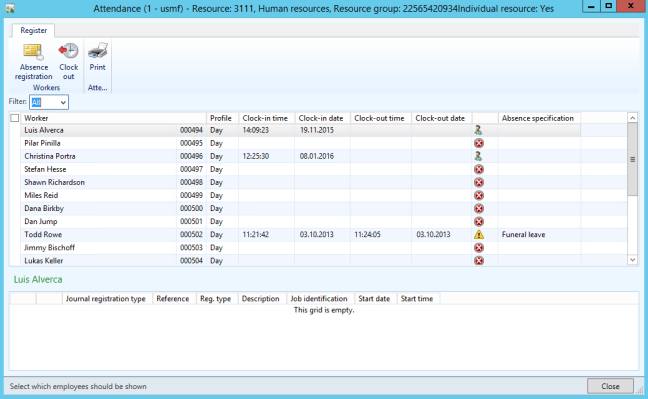The width and height of the screenshot is (648, 399).
Task: Click the Reference column header
Action: pyautogui.click(x=174, y=299)
